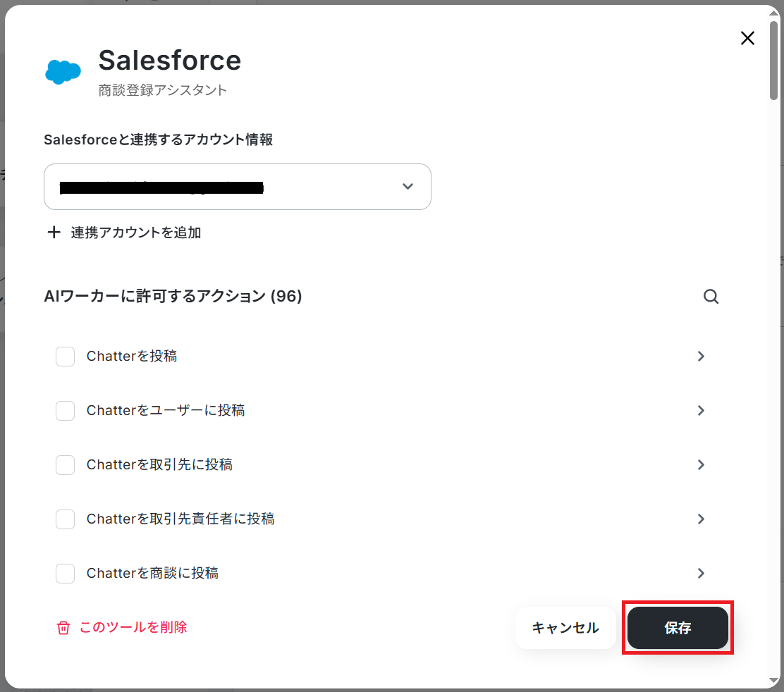Click the 保存 button

[x=678, y=628]
